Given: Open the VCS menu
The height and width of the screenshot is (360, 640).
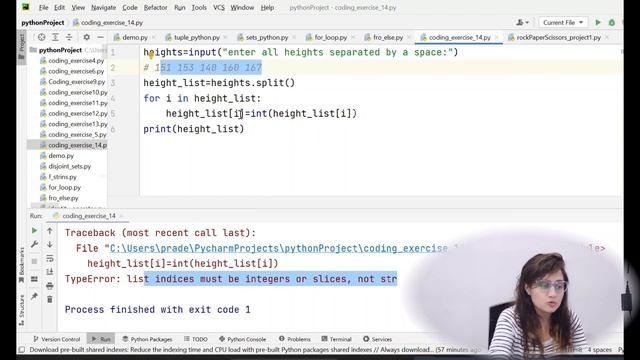Looking at the screenshot, I should click(219, 7).
